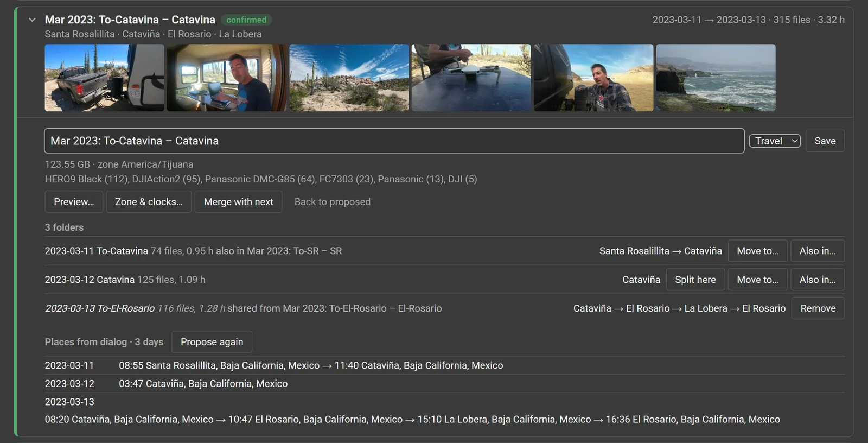The width and height of the screenshot is (868, 443).
Task: Open Preview dialog for this trip
Action: point(74,202)
